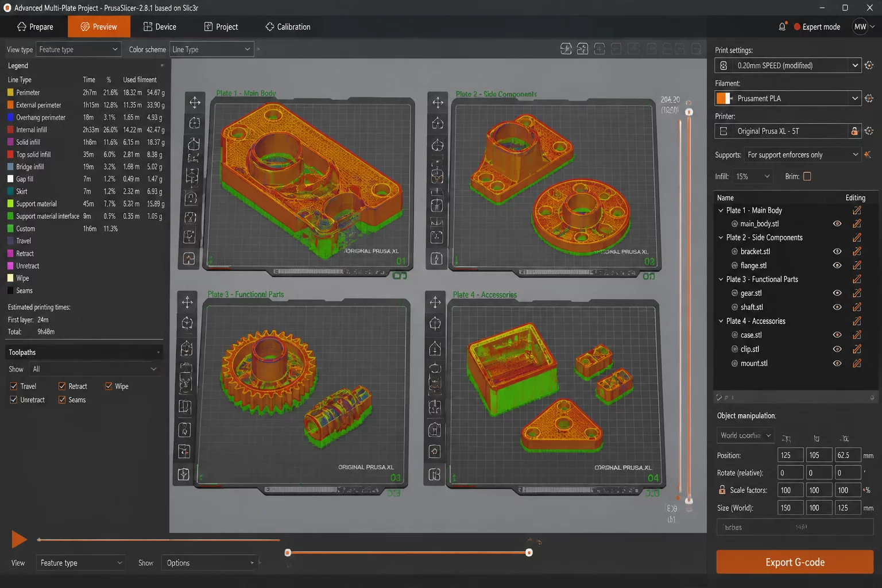882x588 pixels.
Task: Toggle the Scale factors lock icon
Action: pyautogui.click(x=722, y=490)
